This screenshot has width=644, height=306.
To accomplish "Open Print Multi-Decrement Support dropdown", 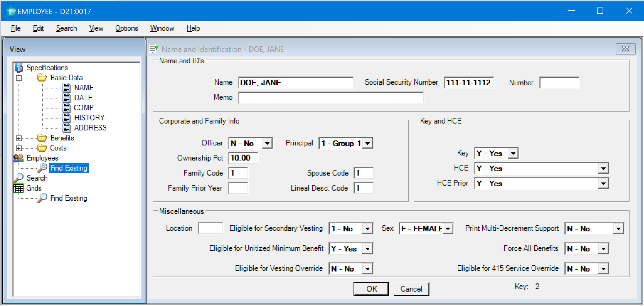I will pyautogui.click(x=618, y=229).
